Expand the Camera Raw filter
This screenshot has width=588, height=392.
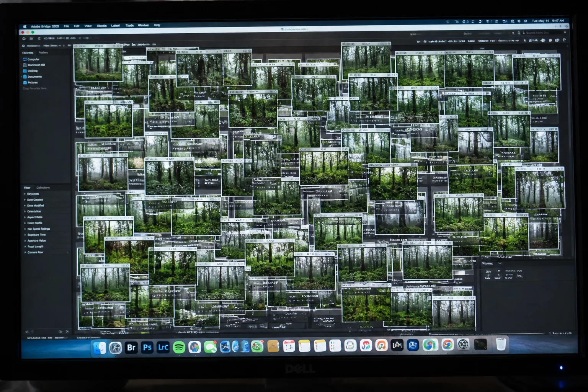click(x=25, y=252)
